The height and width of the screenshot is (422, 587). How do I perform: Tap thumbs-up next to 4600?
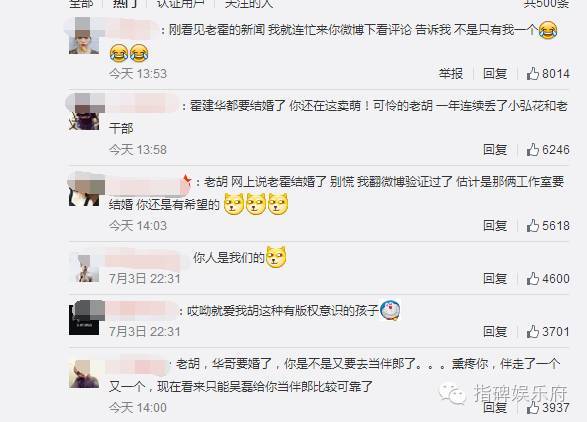(533, 279)
